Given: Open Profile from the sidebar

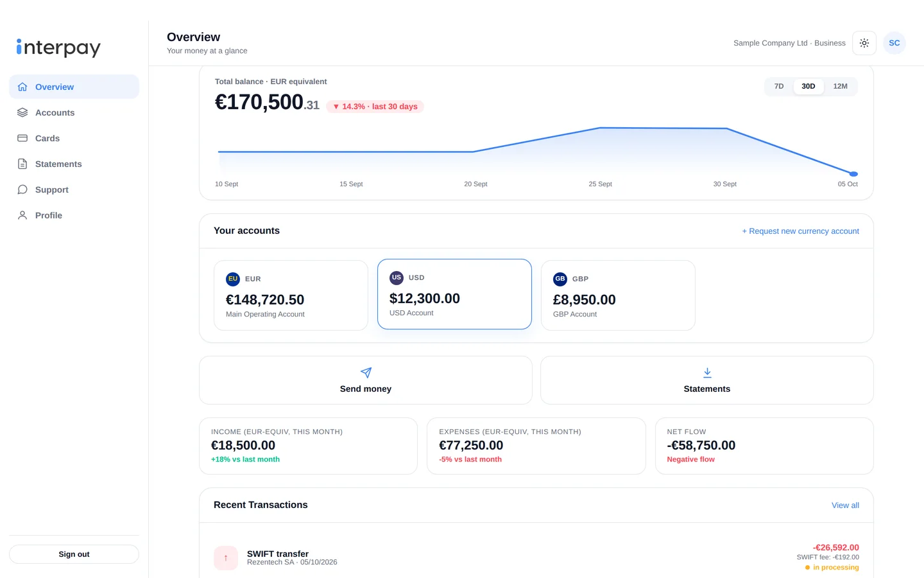Looking at the screenshot, I should pos(74,215).
